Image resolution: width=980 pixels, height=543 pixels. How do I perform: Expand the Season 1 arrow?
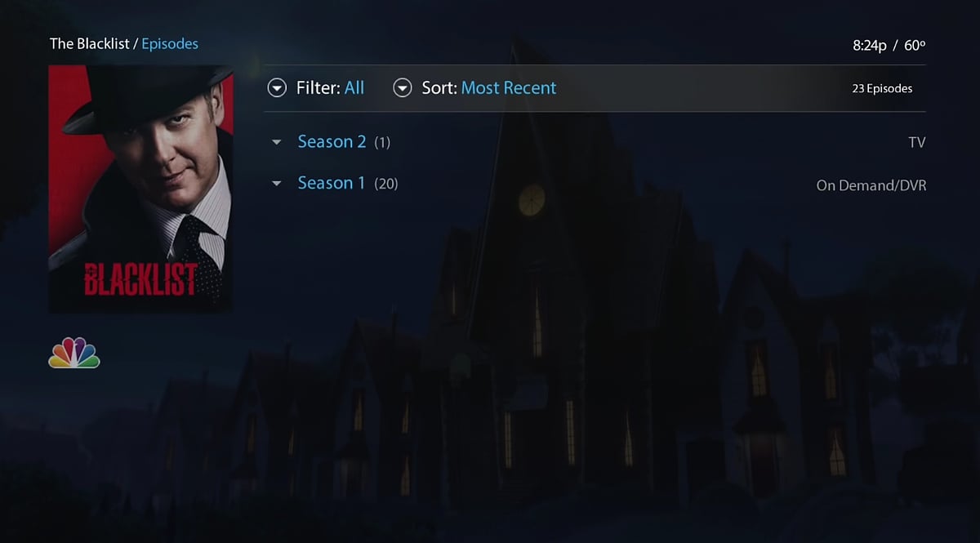click(277, 184)
